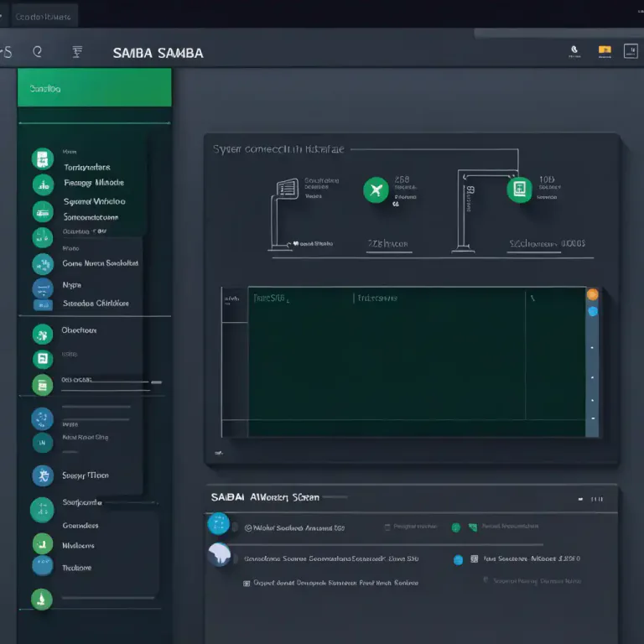This screenshot has height=644, width=644.
Task: Click the small icon before Gopof donod row
Action: pyautogui.click(x=247, y=584)
